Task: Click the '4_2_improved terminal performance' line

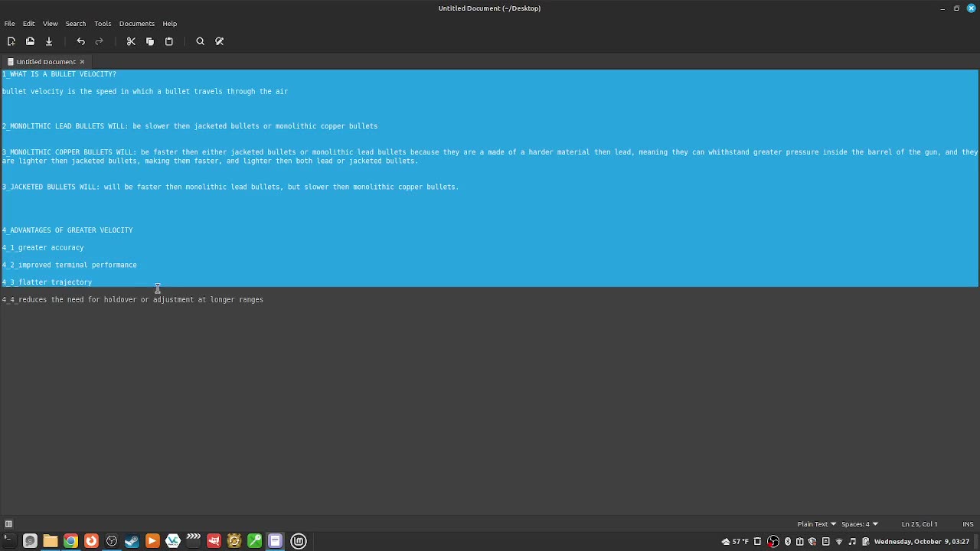Action: click(x=69, y=265)
